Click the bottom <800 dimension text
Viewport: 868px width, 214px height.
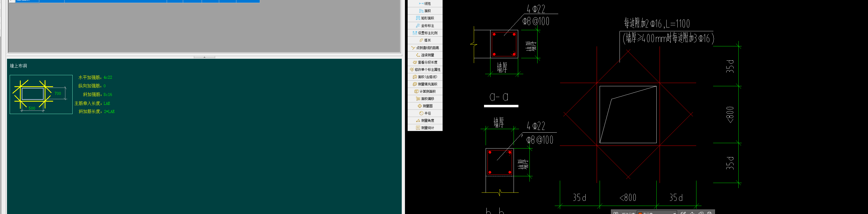pos(628,198)
